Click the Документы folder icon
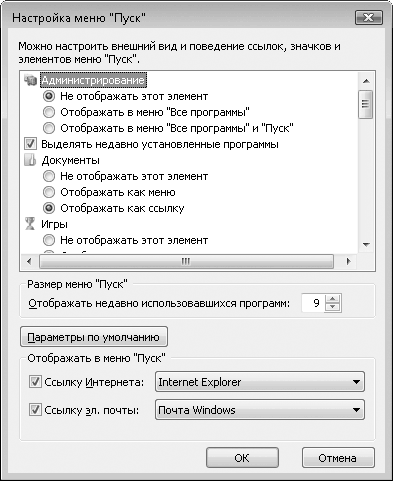393x481 pixels. click(30, 160)
